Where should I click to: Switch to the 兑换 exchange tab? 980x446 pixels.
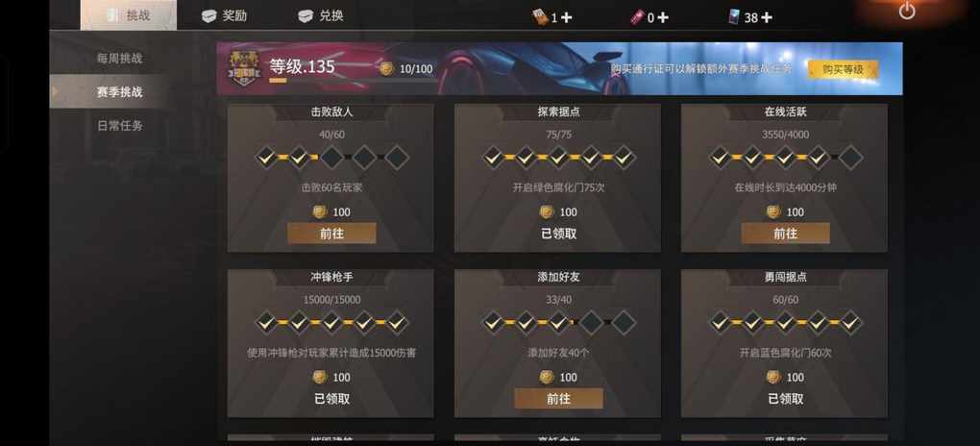click(321, 15)
